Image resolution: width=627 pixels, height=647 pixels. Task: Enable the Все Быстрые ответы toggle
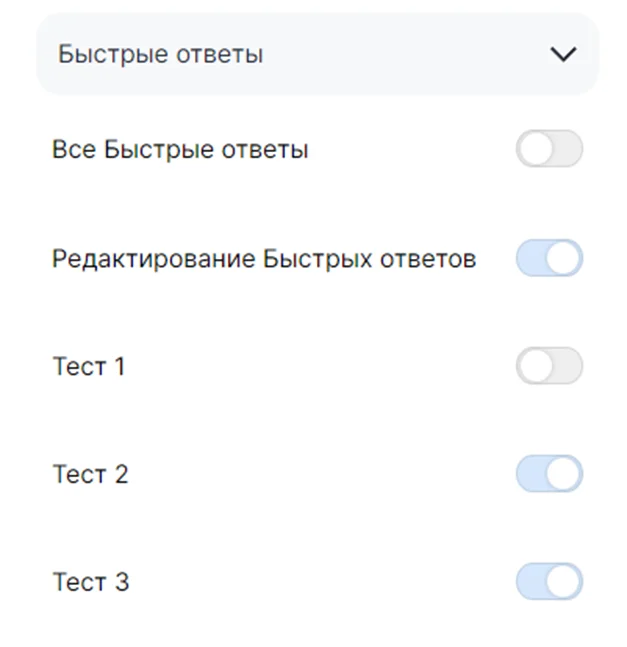tap(549, 150)
